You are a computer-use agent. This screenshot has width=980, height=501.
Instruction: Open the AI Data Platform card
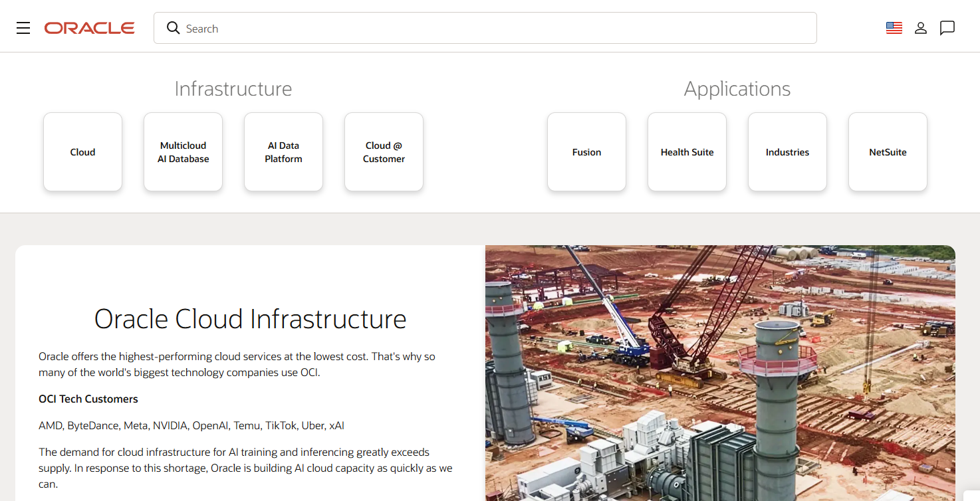tap(284, 152)
